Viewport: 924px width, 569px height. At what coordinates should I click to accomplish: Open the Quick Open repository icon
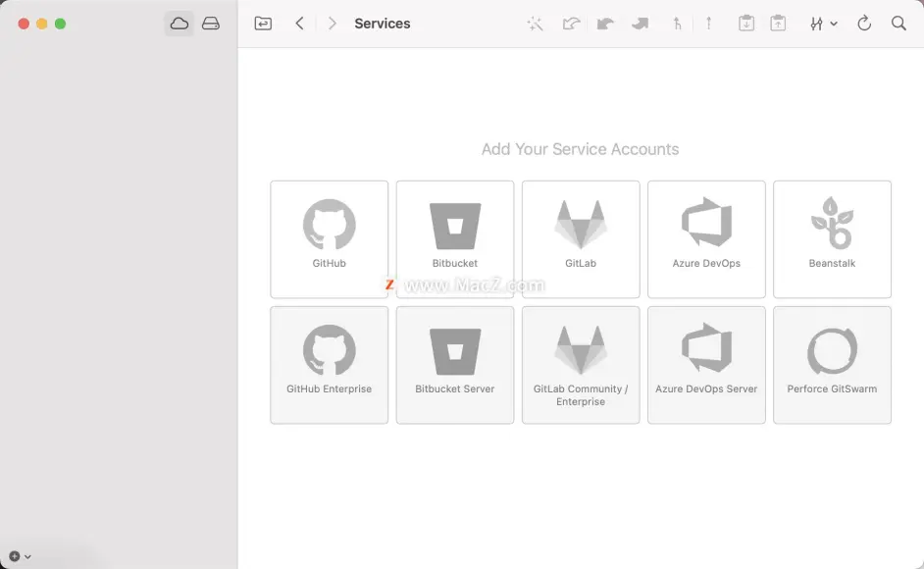[x=263, y=24]
